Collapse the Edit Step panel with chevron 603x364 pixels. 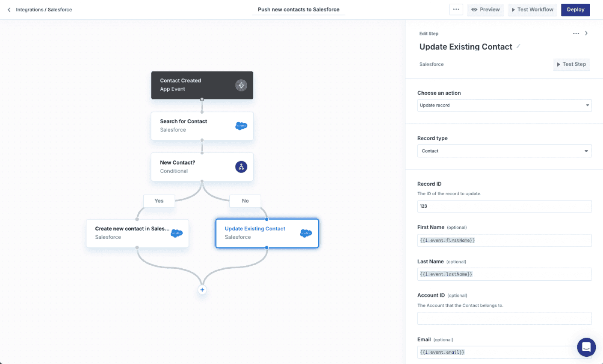(x=586, y=33)
